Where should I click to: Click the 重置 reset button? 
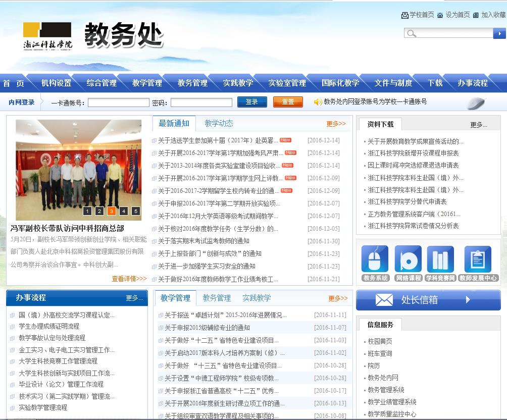click(288, 102)
